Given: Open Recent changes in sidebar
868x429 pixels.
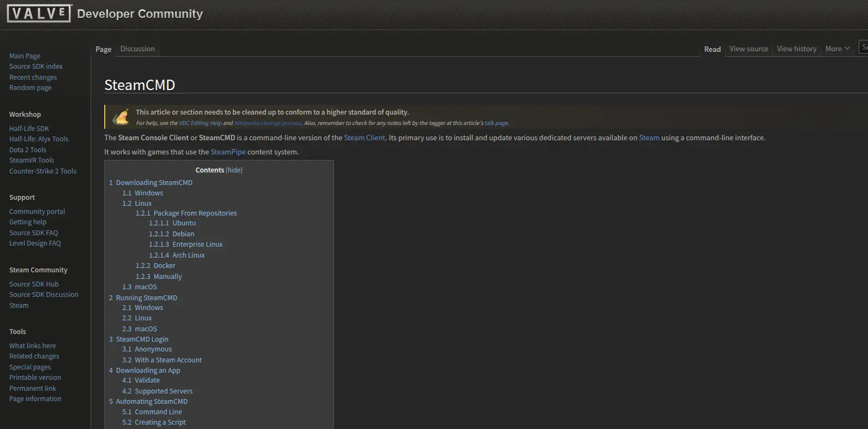Looking at the screenshot, I should coord(33,77).
